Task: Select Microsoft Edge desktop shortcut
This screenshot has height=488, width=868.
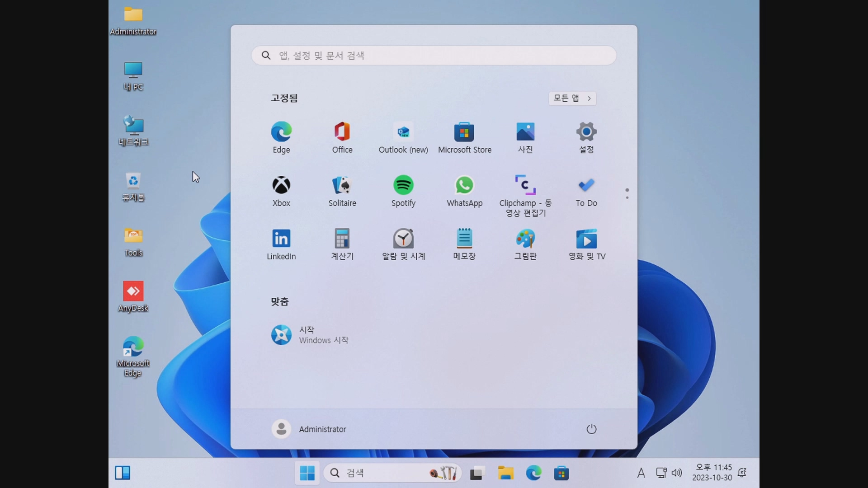Action: (133, 357)
